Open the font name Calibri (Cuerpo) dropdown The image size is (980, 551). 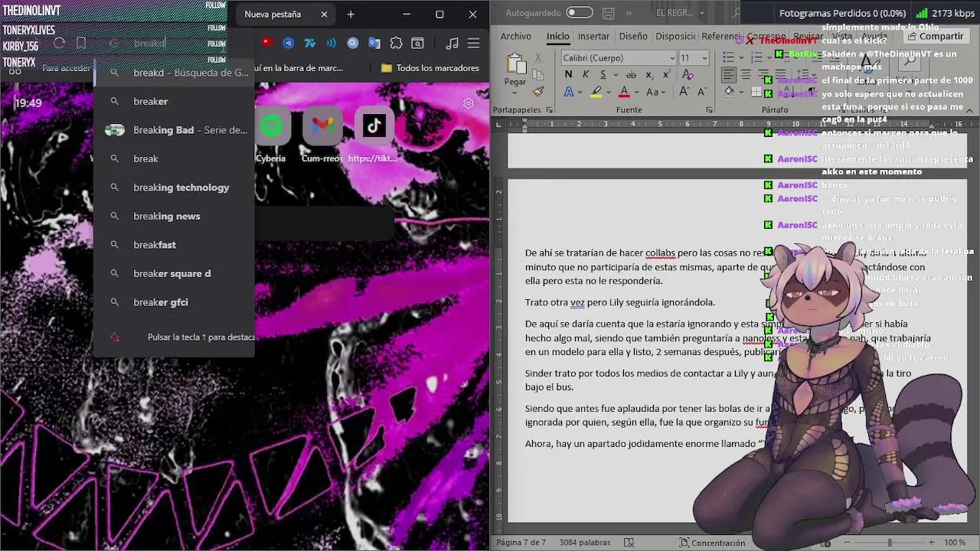[674, 58]
